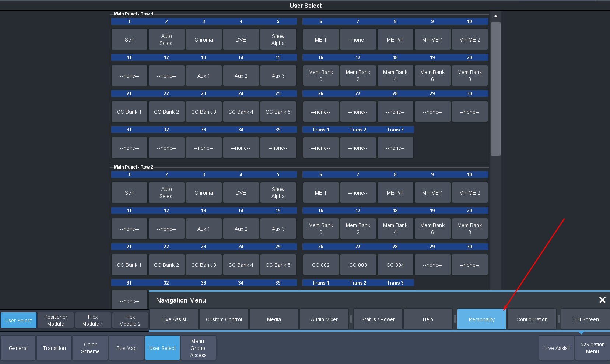Viewport: 610px width, 364px height.
Task: Open the Configuration menu
Action: pyautogui.click(x=532, y=319)
